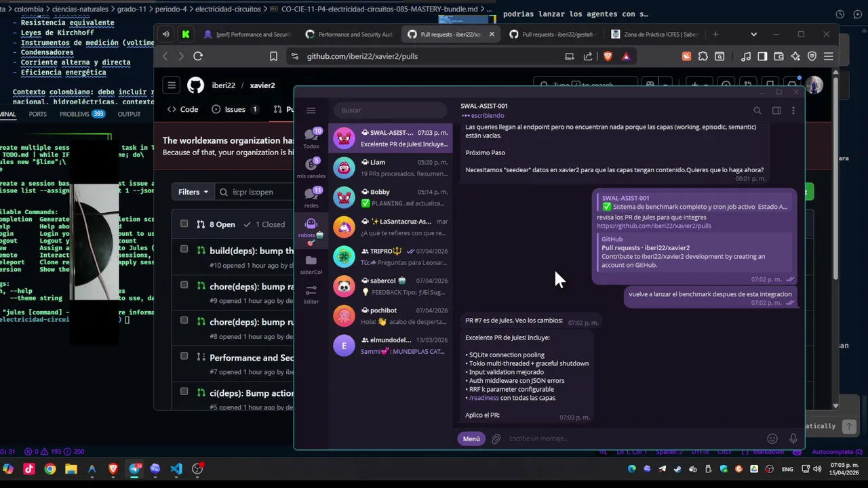868x488 pixels.
Task: Select the saberCol chat folder
Action: [x=311, y=264]
